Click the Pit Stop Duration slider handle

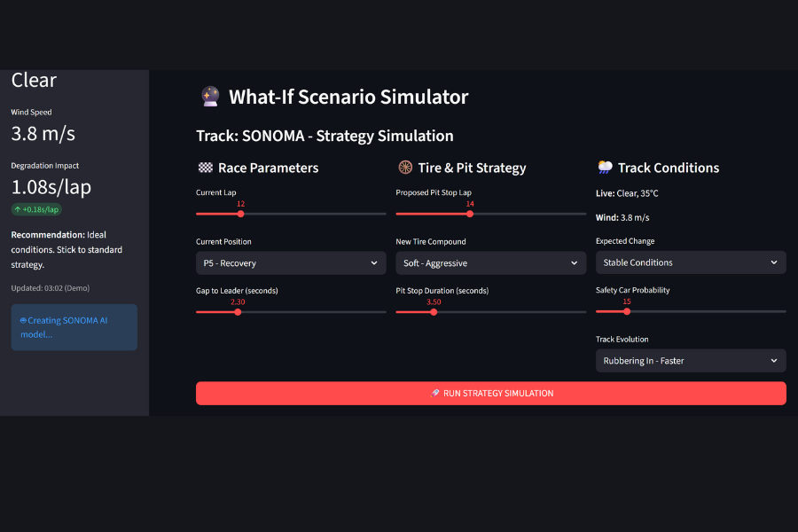click(x=434, y=312)
